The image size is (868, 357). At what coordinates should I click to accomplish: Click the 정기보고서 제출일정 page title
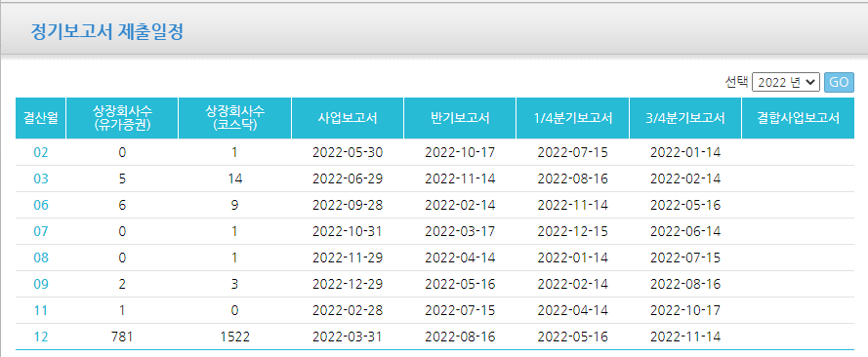[106, 32]
